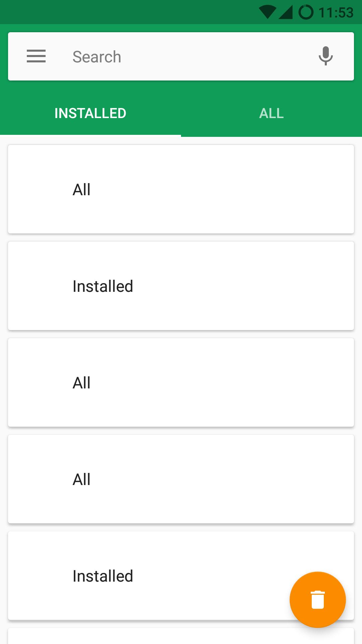Tap the orange trash delete button

pyautogui.click(x=318, y=600)
